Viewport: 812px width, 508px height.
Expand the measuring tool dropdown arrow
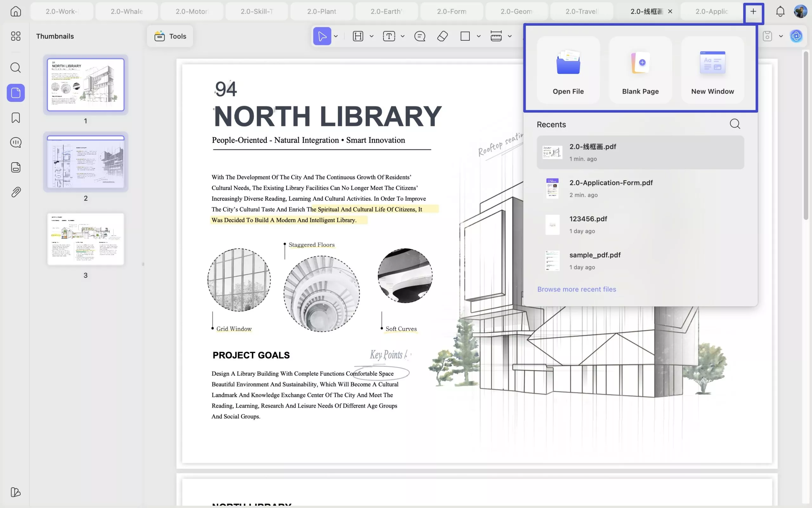(x=510, y=36)
